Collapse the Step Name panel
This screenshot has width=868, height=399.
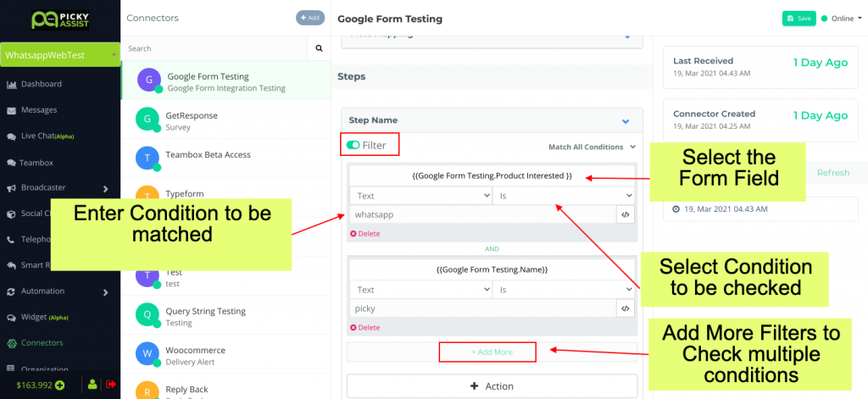626,120
